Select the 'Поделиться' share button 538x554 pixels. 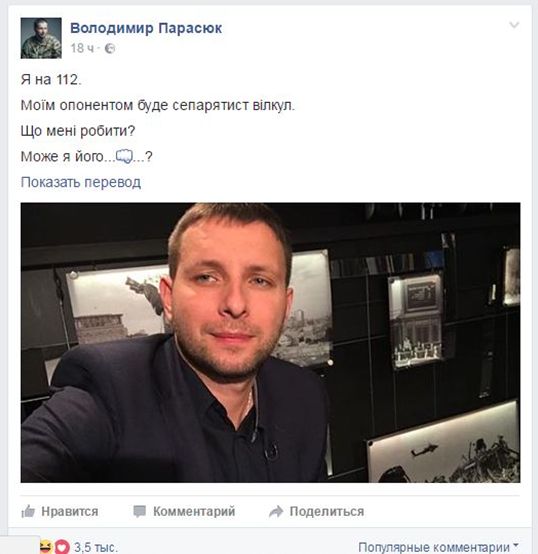(316, 511)
